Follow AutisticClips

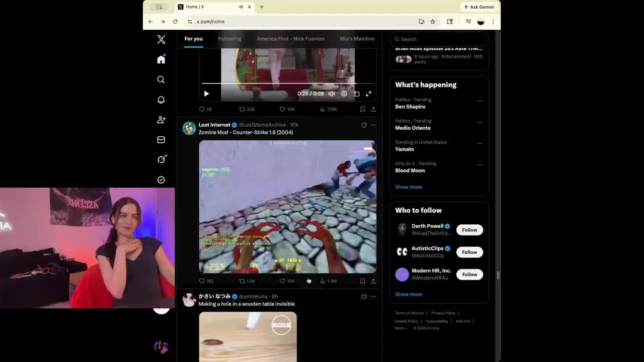click(469, 252)
